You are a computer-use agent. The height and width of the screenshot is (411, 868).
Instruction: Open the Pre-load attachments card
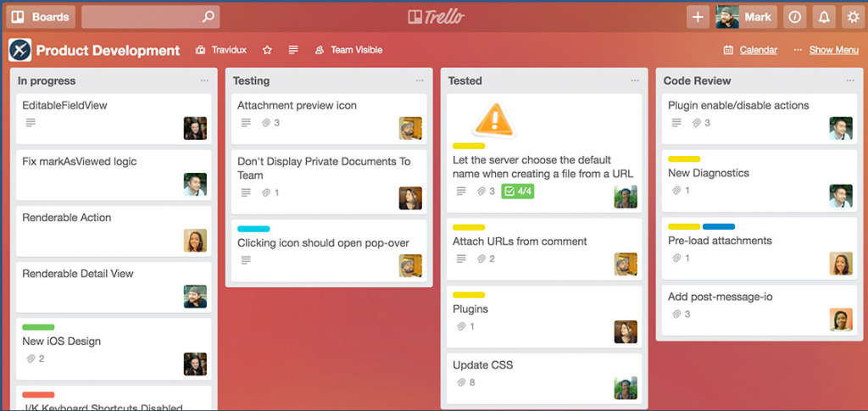(x=759, y=248)
